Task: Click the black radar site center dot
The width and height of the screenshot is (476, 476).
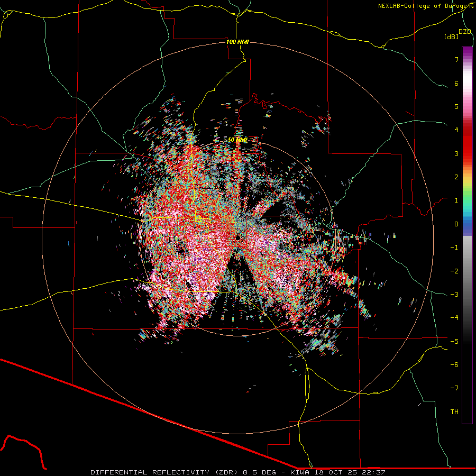Action: (x=238, y=237)
